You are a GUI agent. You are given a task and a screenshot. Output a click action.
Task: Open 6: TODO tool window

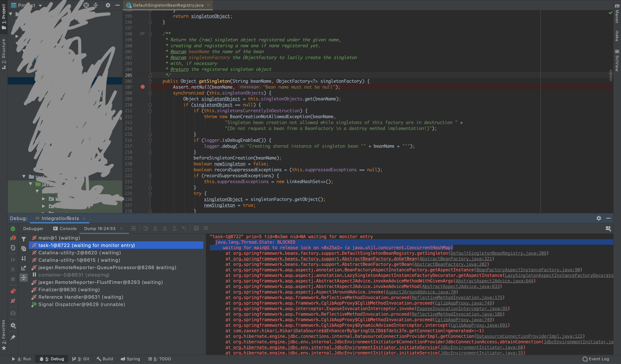[160, 359]
